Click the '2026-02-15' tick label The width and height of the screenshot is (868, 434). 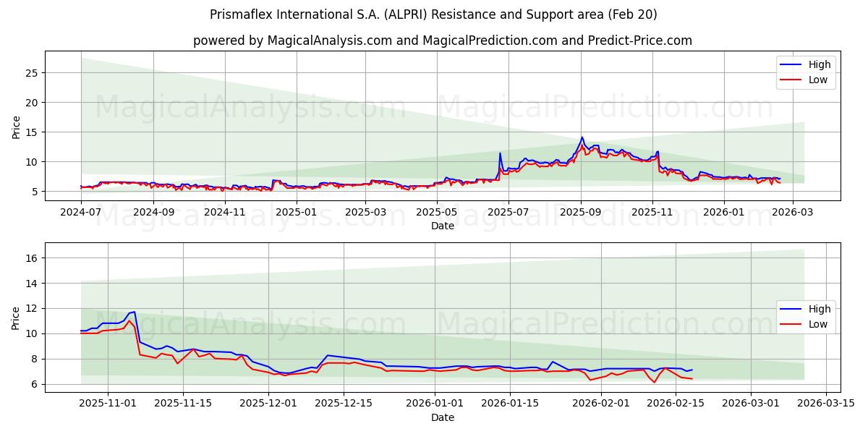tap(676, 404)
